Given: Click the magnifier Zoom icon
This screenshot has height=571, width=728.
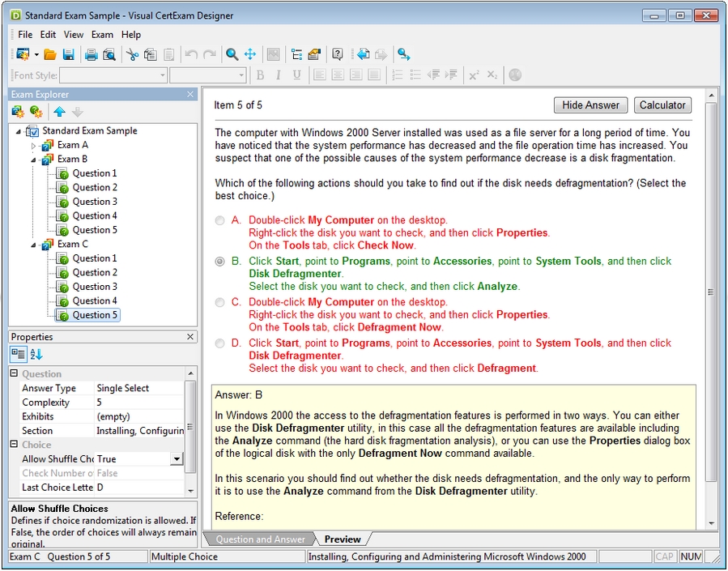Looking at the screenshot, I should point(232,55).
